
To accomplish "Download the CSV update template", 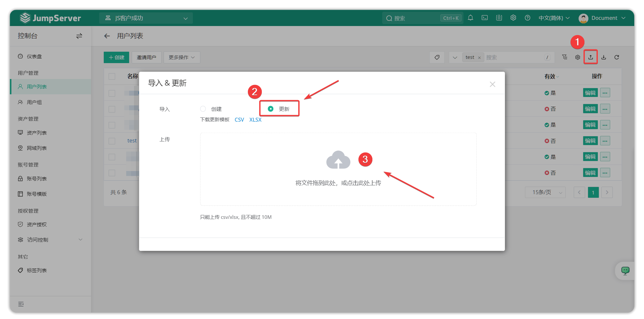I will (239, 120).
